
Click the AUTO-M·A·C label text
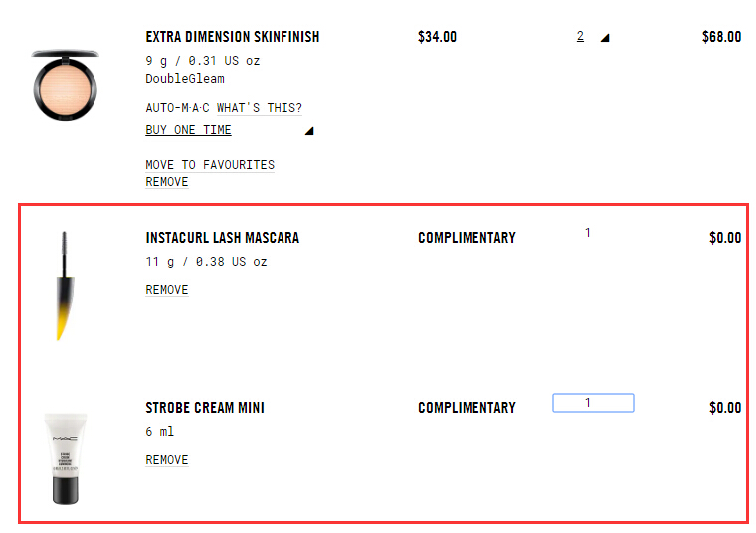pos(177,108)
